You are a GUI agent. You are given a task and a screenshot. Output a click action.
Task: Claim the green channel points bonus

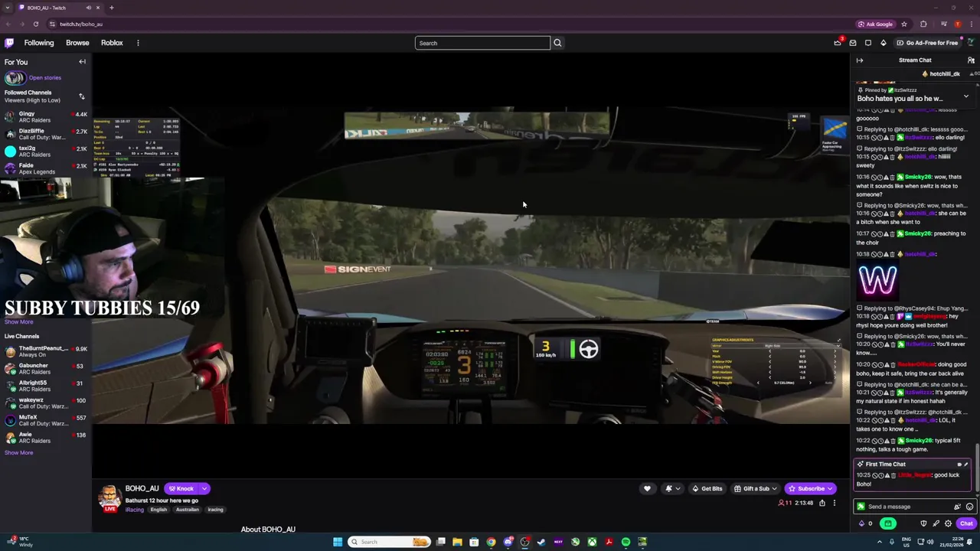tap(888, 523)
